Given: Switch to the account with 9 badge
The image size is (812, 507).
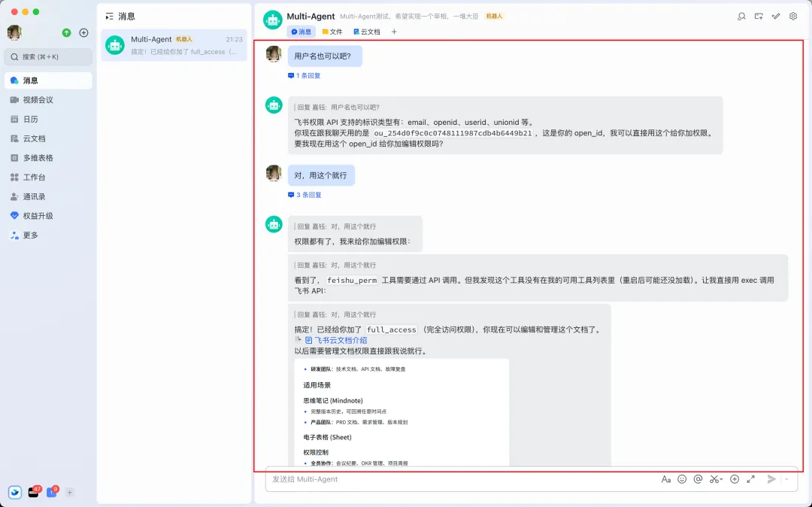Looking at the screenshot, I should click(52, 492).
